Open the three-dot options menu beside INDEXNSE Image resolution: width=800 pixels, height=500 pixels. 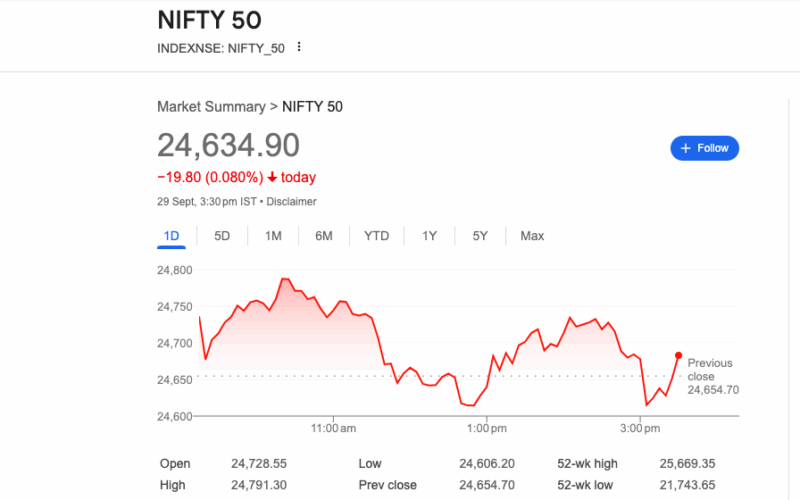(x=298, y=47)
